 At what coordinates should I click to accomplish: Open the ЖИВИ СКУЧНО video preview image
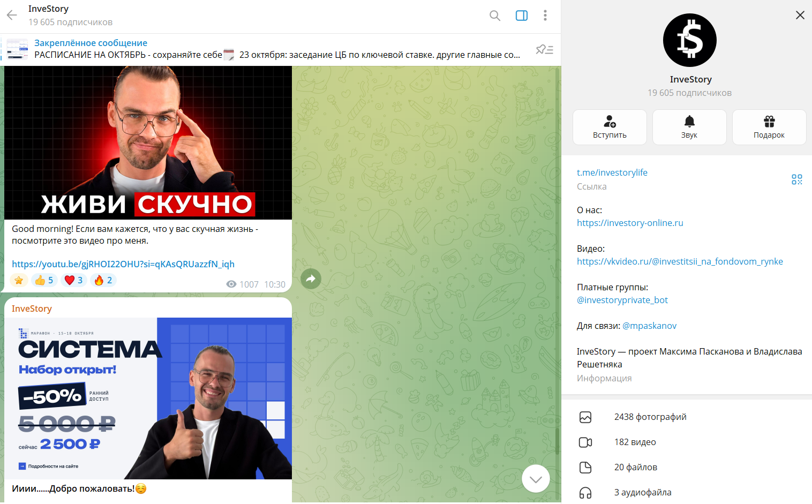[148, 142]
